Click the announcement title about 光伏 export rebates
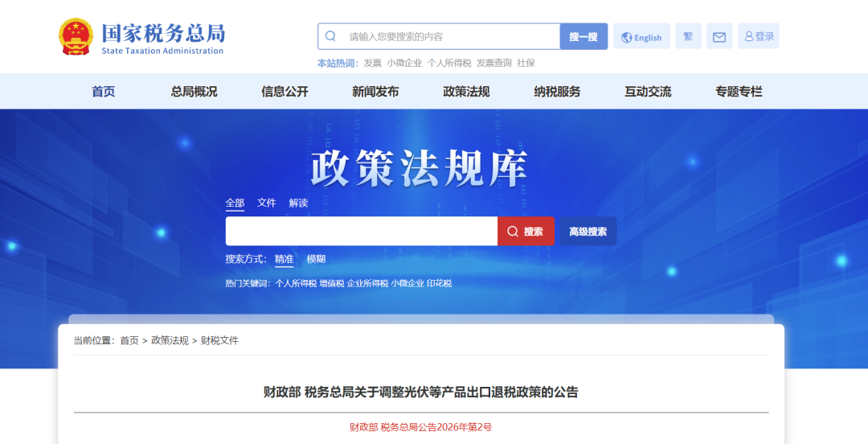Viewport: 868px width, 444px height. 420,393
